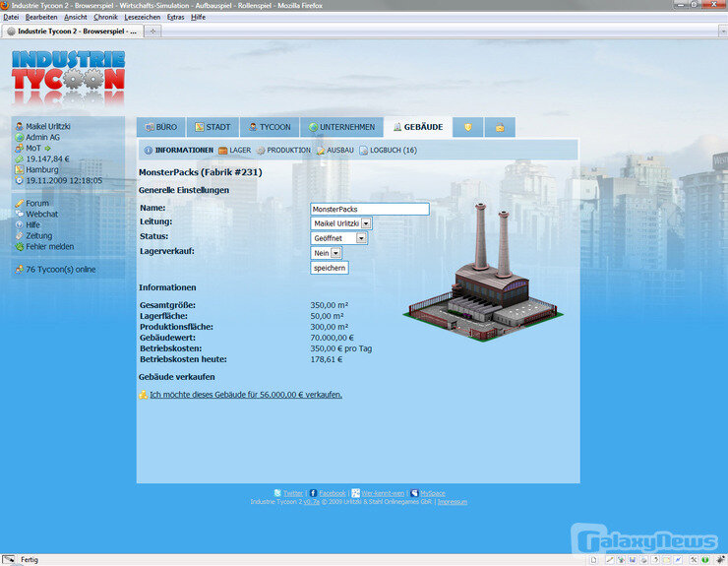Image resolution: width=728 pixels, height=566 pixels.
Task: Switch to the TYCOON tab
Action: [x=270, y=127]
